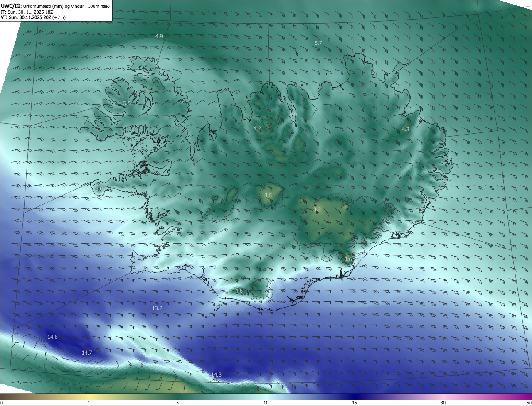Viewport: 532px width, 406px height.
Task: Click the VT: Sun. 30.11.2025 20Z (+2 h) line
Action: 33,17
